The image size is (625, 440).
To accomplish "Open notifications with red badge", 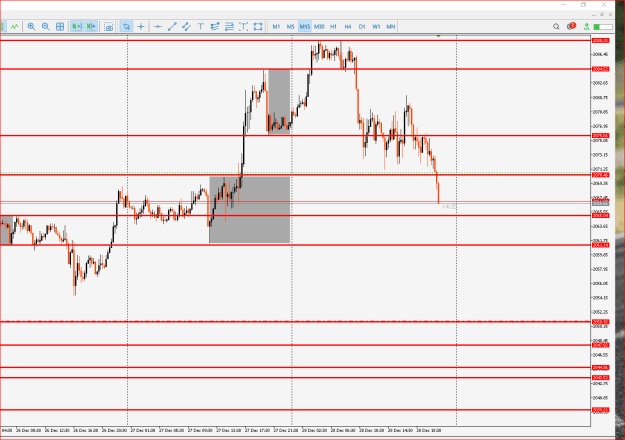I will (571, 26).
